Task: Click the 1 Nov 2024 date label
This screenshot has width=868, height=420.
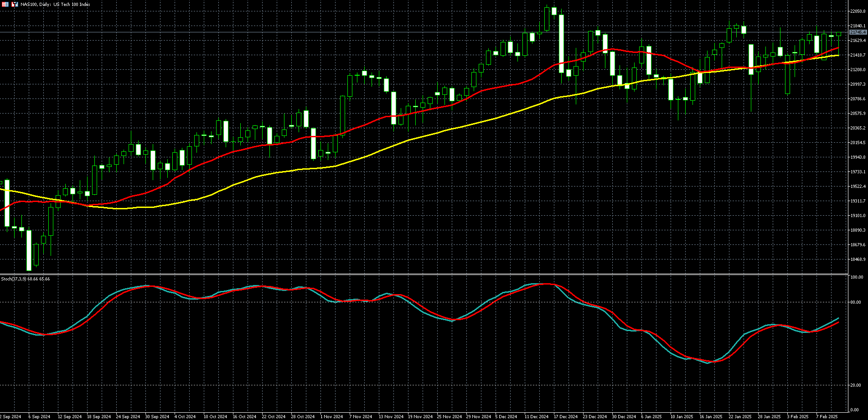Action: click(x=331, y=417)
